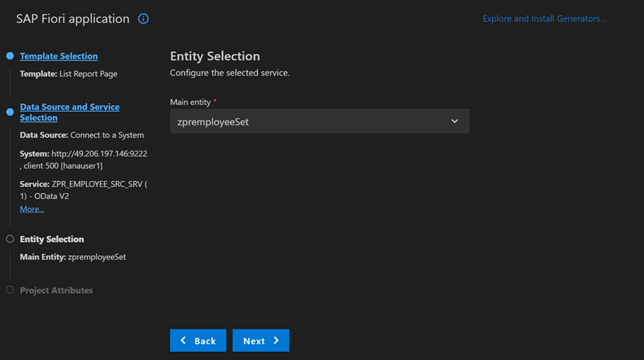Image resolution: width=644 pixels, height=360 pixels.
Task: Click the Next button
Action: pyautogui.click(x=261, y=340)
